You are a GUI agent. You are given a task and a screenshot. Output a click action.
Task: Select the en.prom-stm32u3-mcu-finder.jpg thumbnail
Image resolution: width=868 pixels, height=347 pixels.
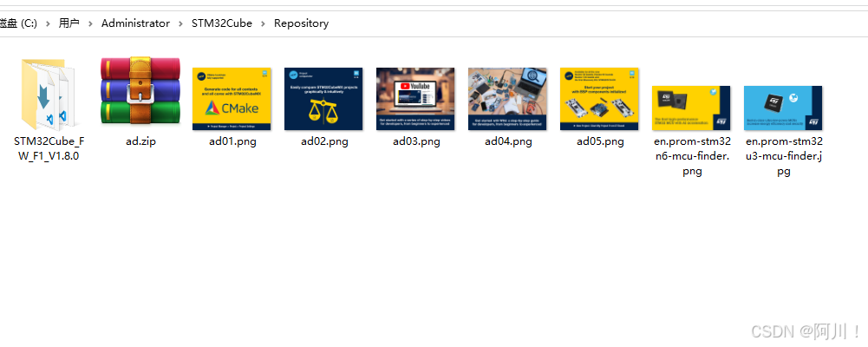coord(783,108)
